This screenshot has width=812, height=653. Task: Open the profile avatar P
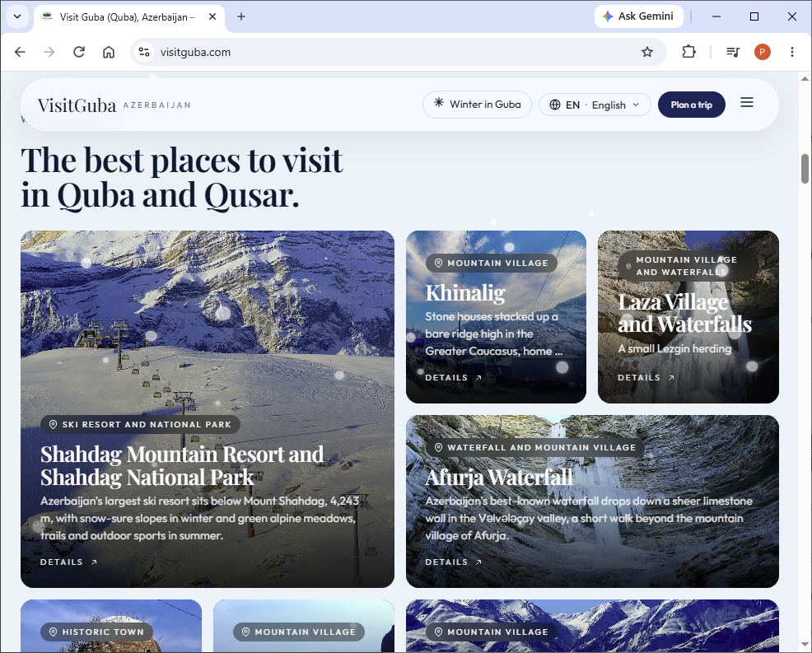point(763,52)
